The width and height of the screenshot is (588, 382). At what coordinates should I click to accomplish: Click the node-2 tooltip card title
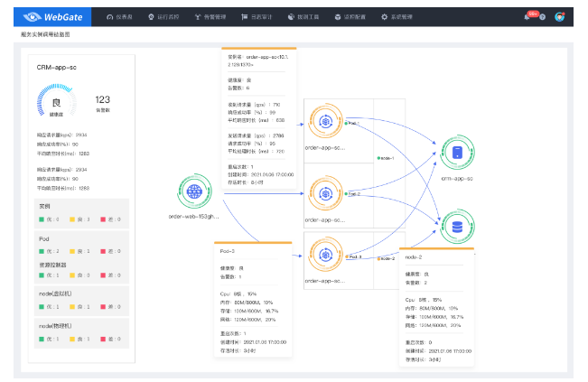point(414,257)
